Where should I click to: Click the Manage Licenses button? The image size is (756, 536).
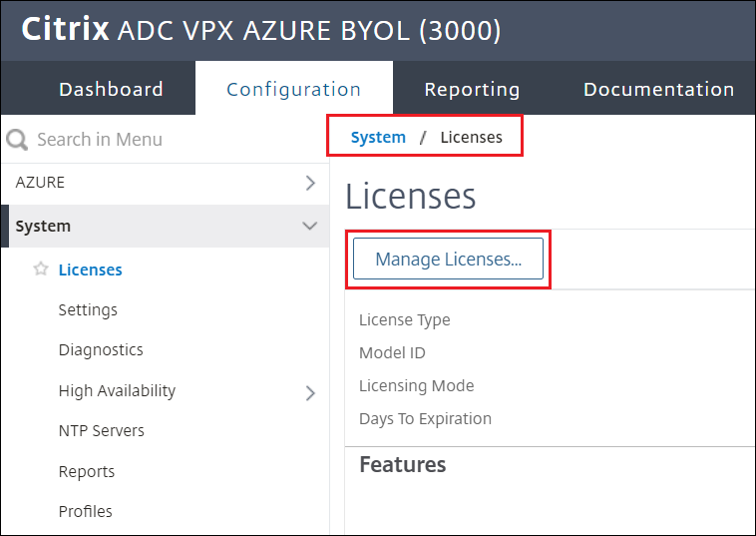[x=448, y=260]
